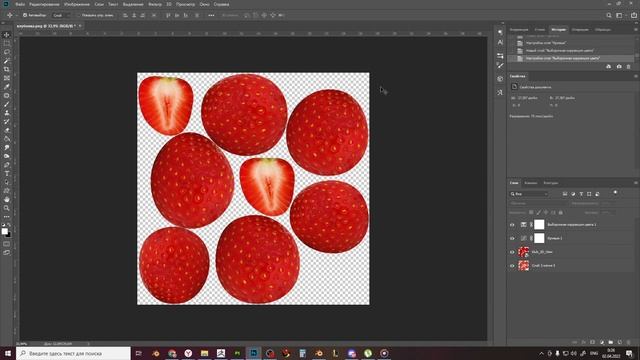
Task: Select the History Brush tool
Action: (x=7, y=121)
